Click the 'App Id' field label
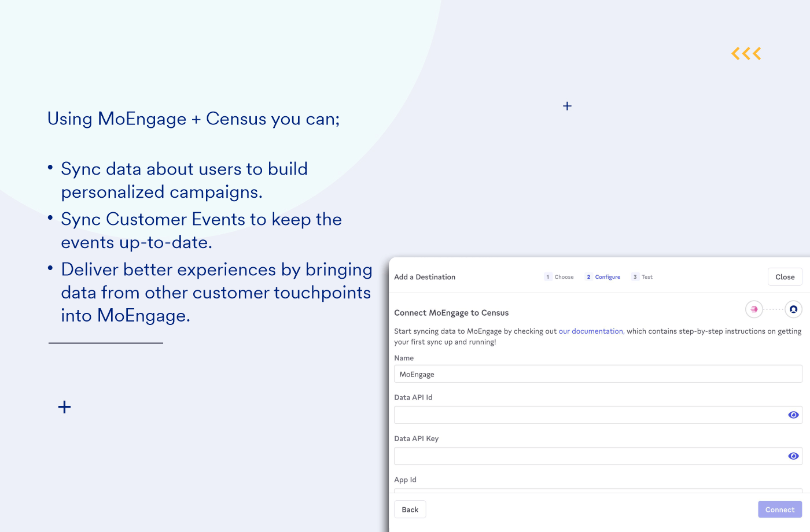Image resolution: width=810 pixels, height=532 pixels. tap(405, 480)
